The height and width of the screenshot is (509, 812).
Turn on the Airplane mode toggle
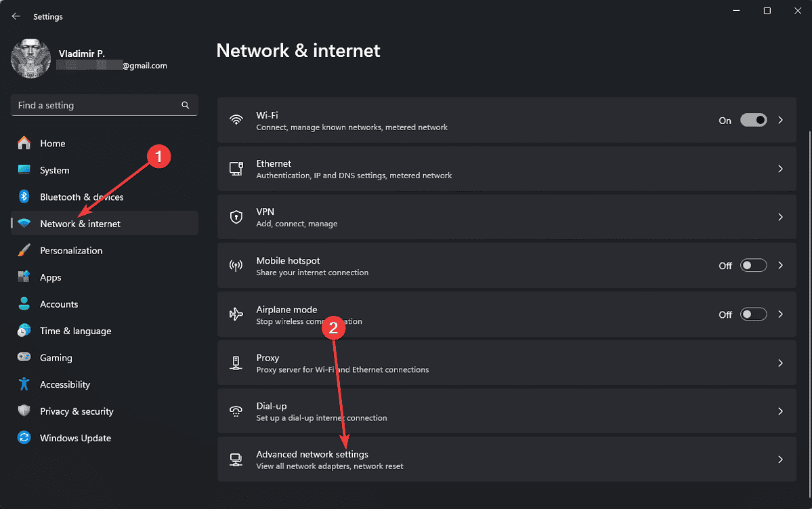(x=753, y=314)
